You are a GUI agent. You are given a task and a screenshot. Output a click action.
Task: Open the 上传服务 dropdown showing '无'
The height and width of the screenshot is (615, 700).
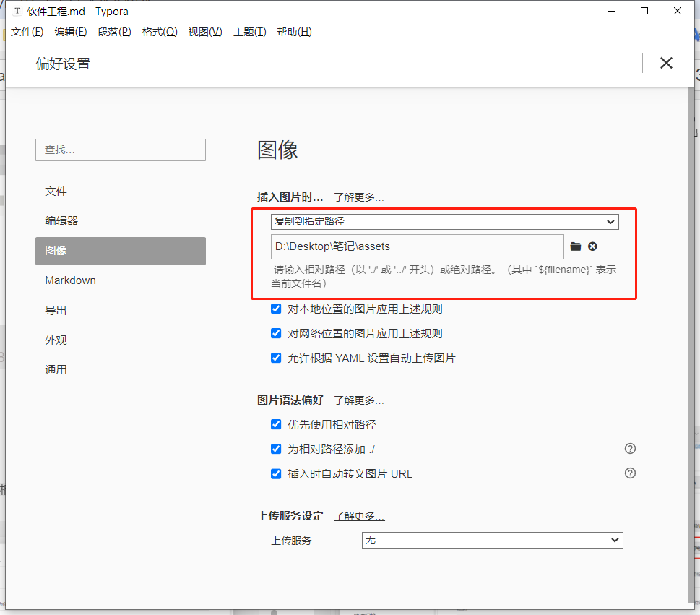[492, 540]
